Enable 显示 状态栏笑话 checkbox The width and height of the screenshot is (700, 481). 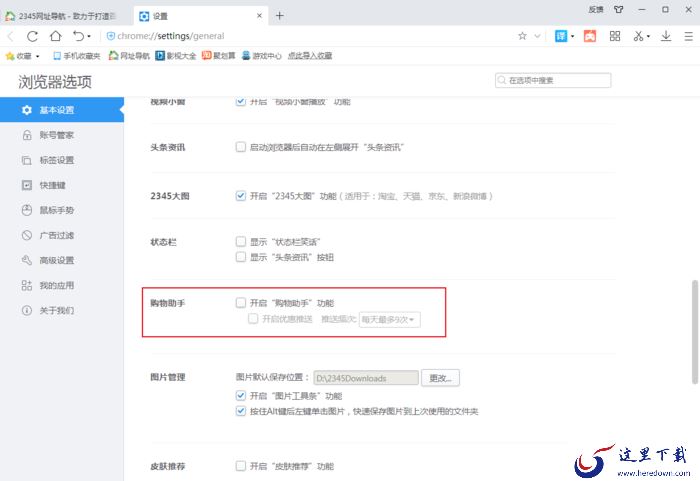(241, 242)
